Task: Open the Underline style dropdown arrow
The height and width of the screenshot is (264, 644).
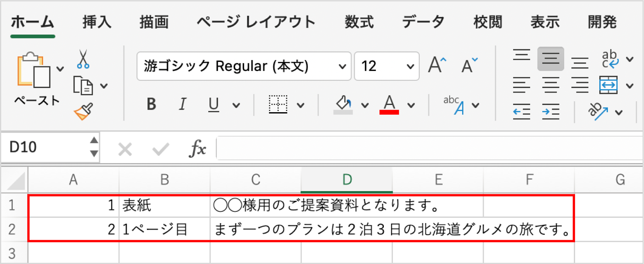Action: coord(236,105)
